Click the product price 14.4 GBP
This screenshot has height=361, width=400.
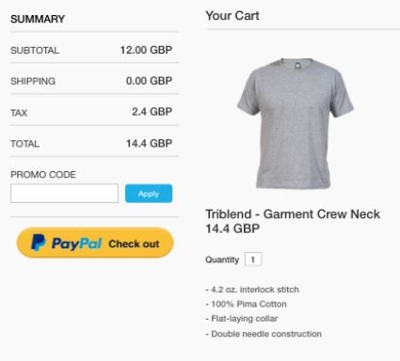coord(233,229)
